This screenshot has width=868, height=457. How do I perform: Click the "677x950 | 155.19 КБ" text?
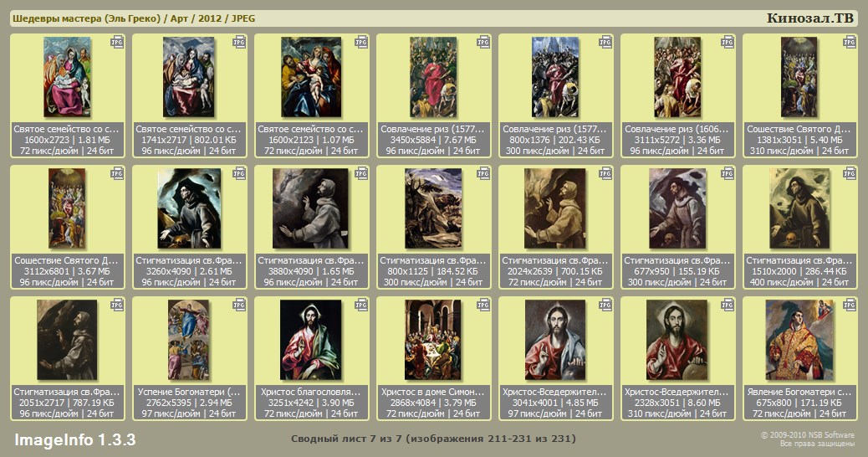click(x=677, y=271)
